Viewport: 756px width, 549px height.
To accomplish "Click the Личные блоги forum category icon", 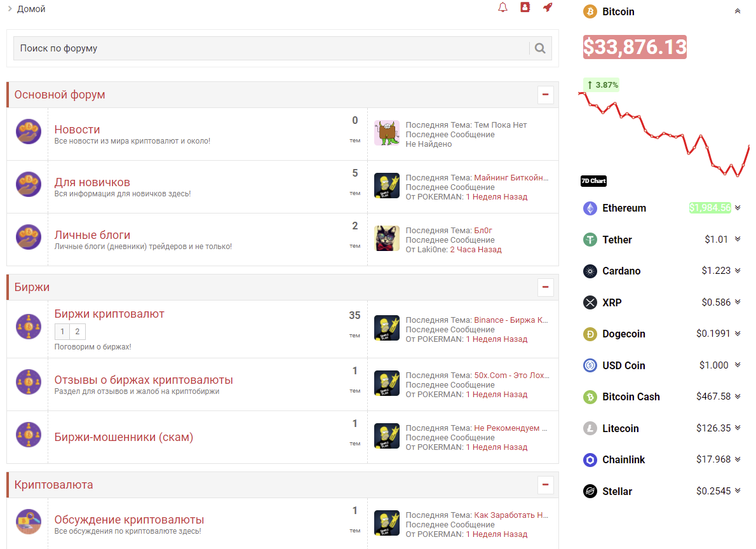I will (29, 237).
